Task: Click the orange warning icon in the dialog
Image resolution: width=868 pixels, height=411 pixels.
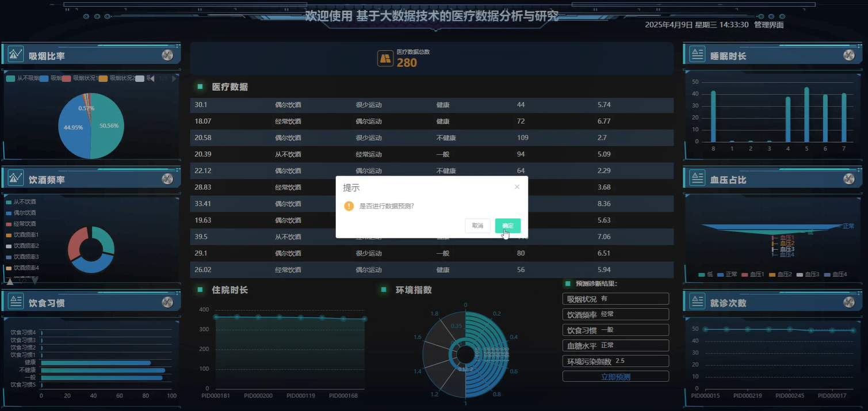Action: tap(349, 206)
